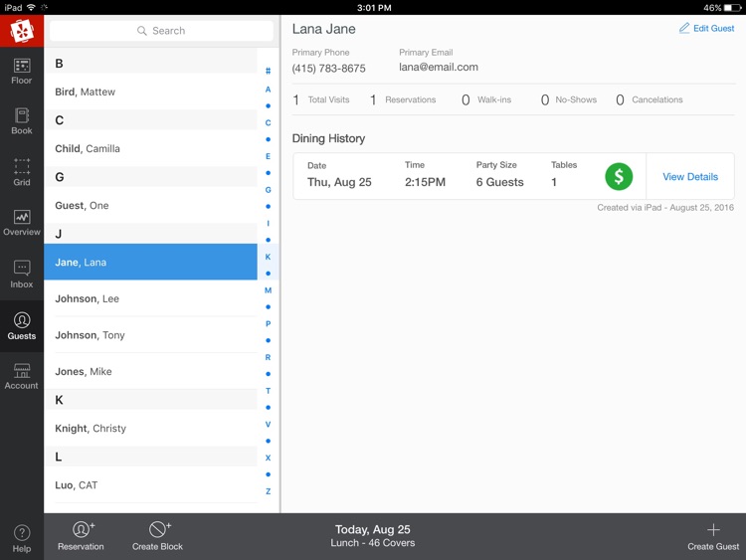Image resolution: width=746 pixels, height=560 pixels.
Task: Jump to letter Z in index
Action: (268, 491)
